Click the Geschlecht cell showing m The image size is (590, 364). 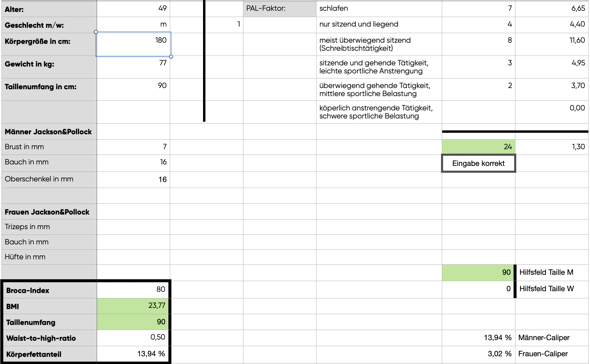coord(133,25)
